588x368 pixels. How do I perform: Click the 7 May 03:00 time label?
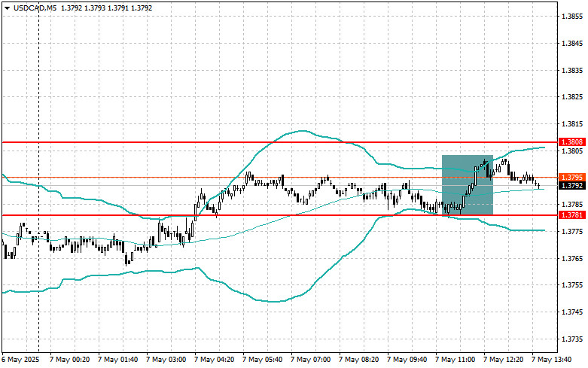166,360
